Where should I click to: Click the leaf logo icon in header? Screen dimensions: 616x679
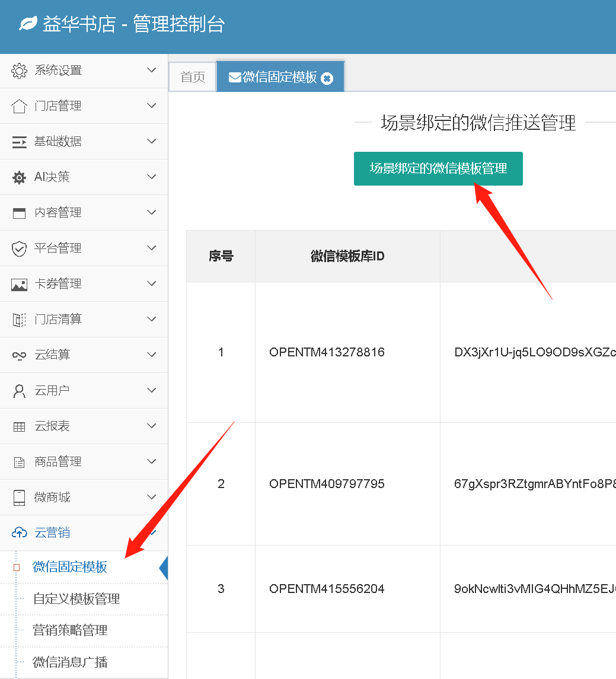point(28,24)
